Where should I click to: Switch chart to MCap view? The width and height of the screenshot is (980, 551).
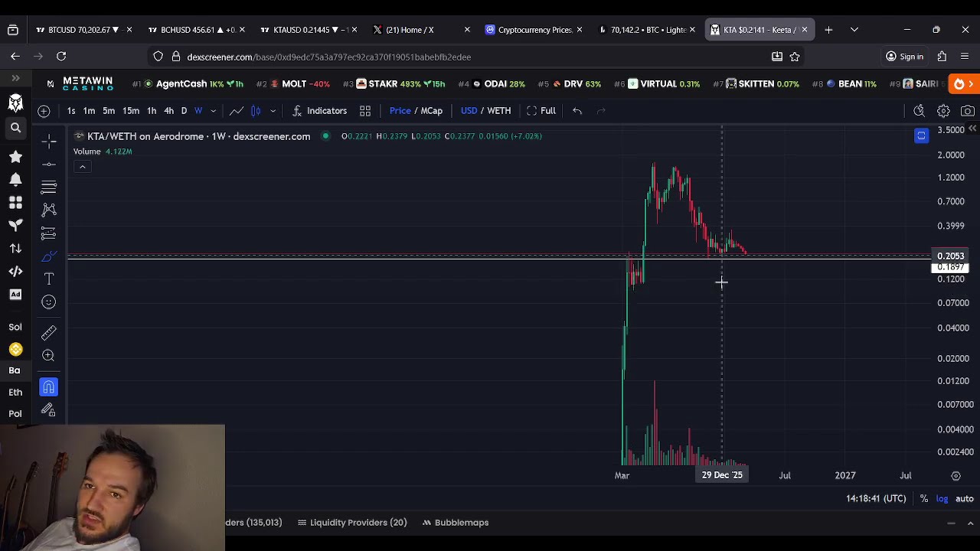431,111
